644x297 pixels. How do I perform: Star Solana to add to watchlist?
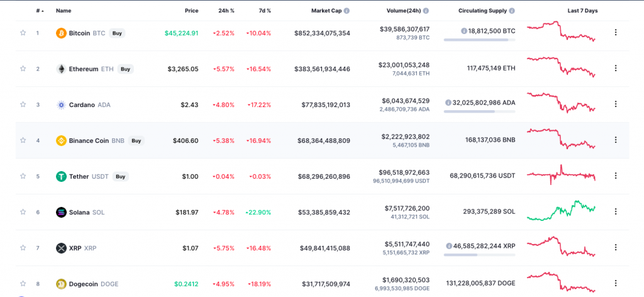(23, 212)
